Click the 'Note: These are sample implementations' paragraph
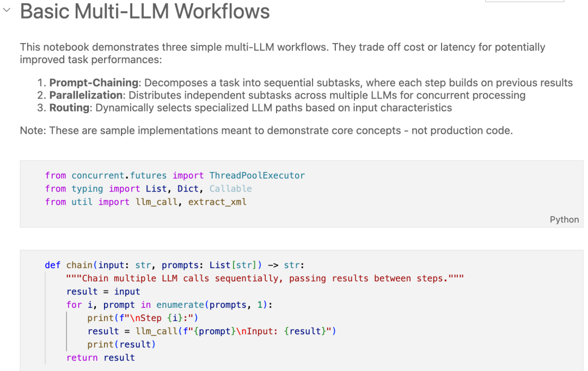The height and width of the screenshot is (371, 588). (x=266, y=131)
